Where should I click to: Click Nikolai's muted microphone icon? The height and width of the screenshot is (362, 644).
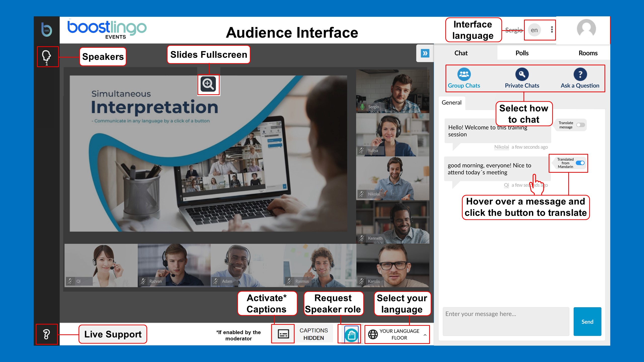pyautogui.click(x=361, y=194)
